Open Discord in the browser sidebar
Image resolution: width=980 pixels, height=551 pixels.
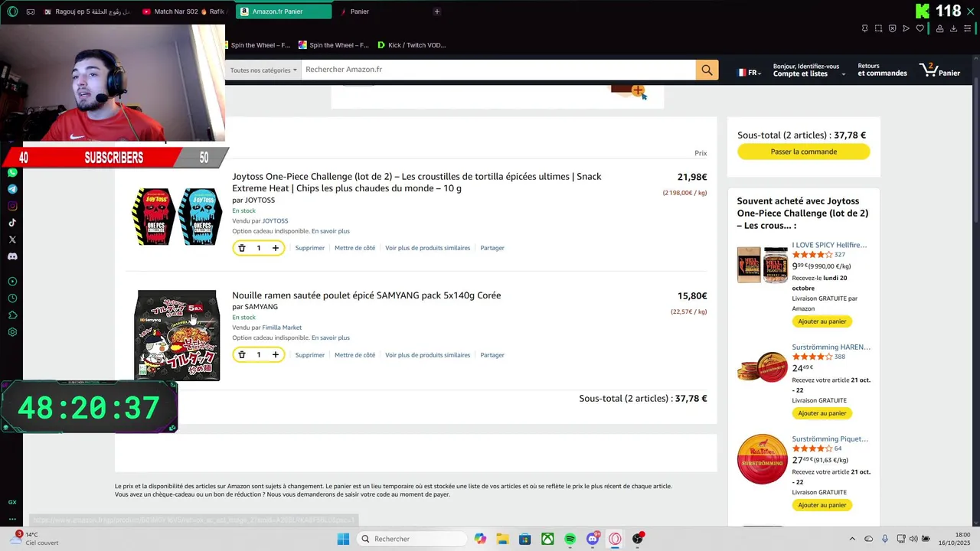(12, 256)
